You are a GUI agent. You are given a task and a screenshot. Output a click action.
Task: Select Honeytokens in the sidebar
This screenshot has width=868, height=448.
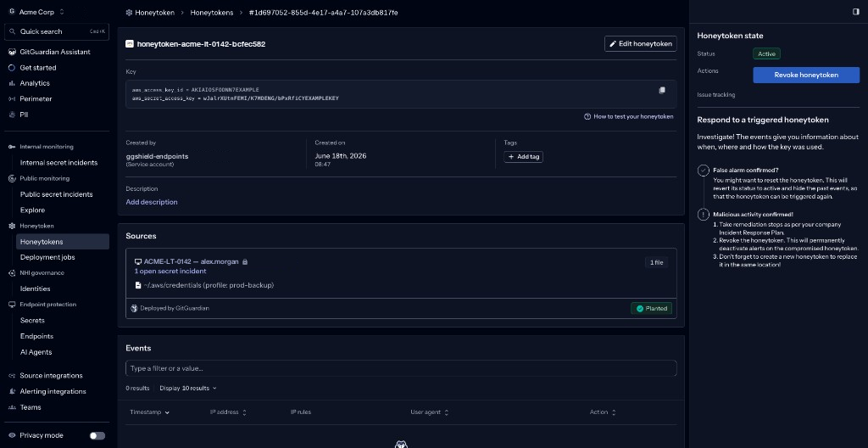(x=63, y=242)
